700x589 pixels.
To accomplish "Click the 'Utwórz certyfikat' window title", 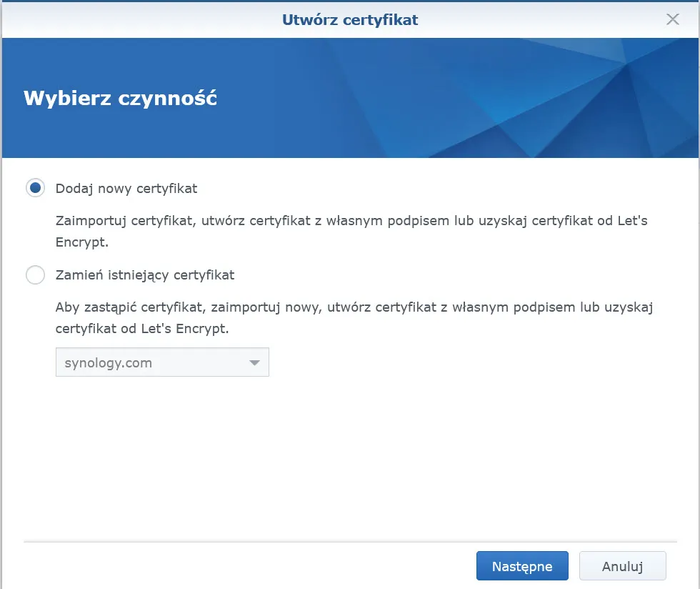I will [350, 19].
